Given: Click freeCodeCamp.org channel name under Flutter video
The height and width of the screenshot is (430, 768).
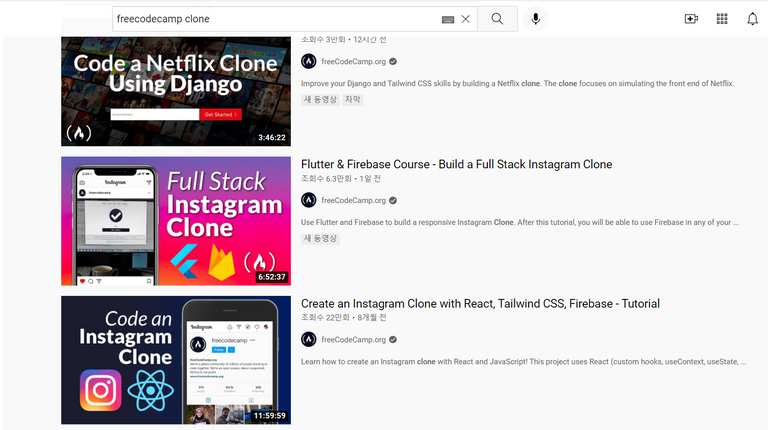Looking at the screenshot, I should 353,200.
